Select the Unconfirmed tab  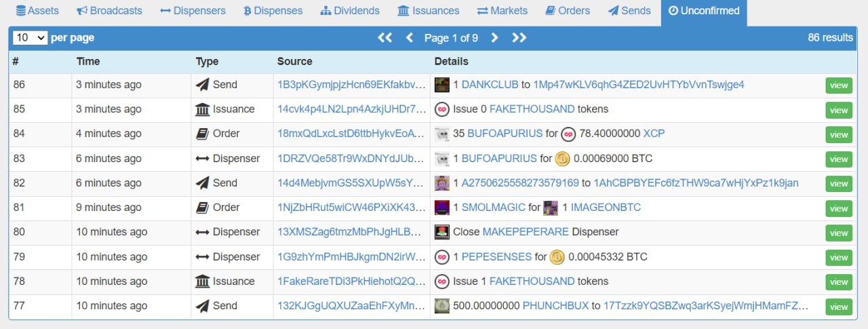[x=704, y=11]
